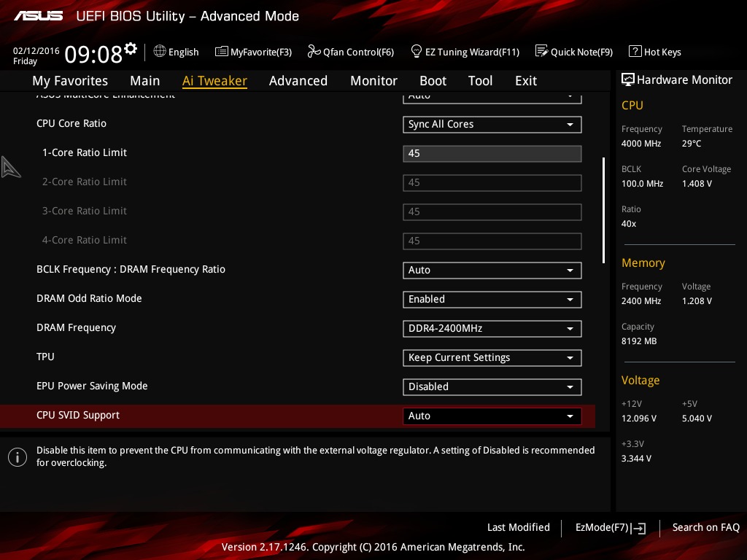Viewport: 747px width, 560px height.
Task: Click the 4000 MHz CPU frequency value
Action: 640,144
